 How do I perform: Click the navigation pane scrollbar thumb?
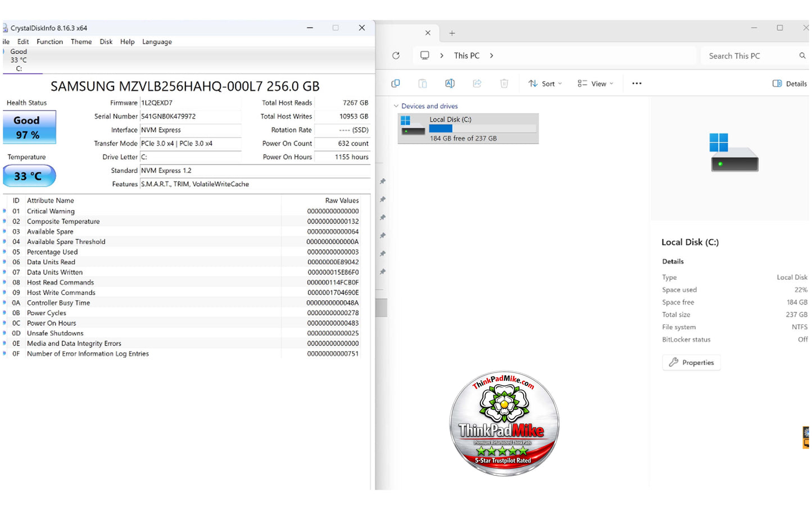tap(382, 308)
